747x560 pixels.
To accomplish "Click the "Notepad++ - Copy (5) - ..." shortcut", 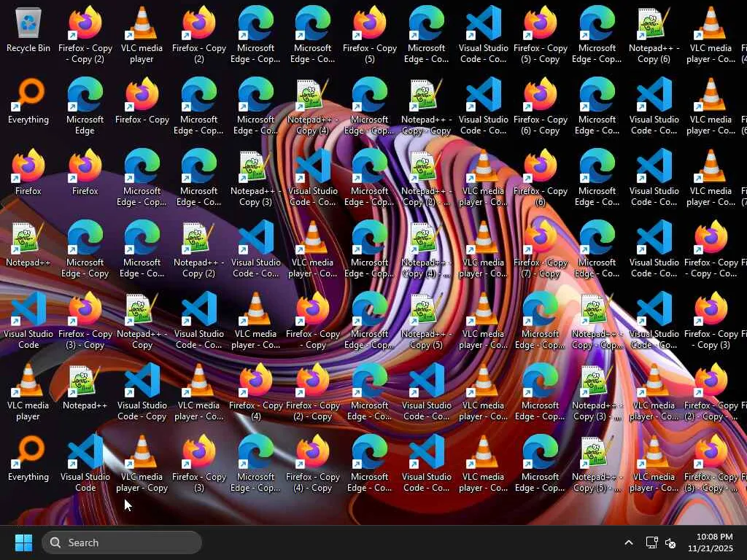I will [x=597, y=464].
